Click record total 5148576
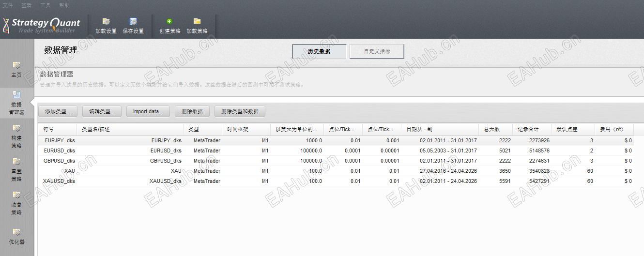The image size is (644, 256). (x=539, y=151)
